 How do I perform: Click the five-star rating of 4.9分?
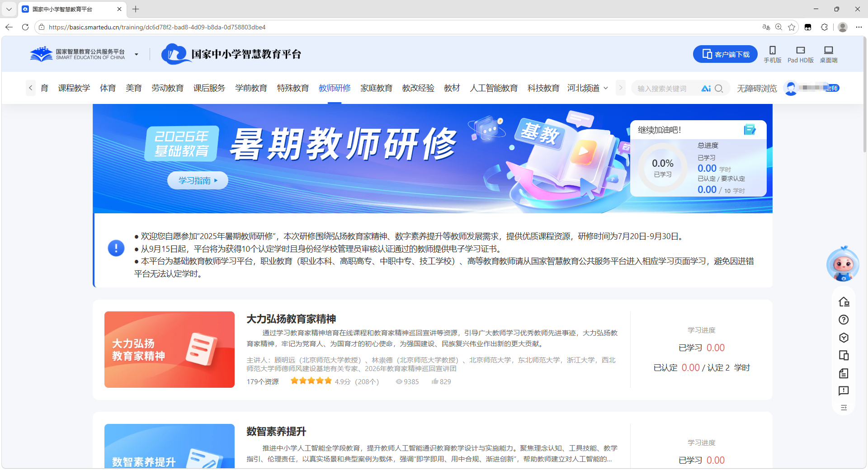(x=311, y=381)
